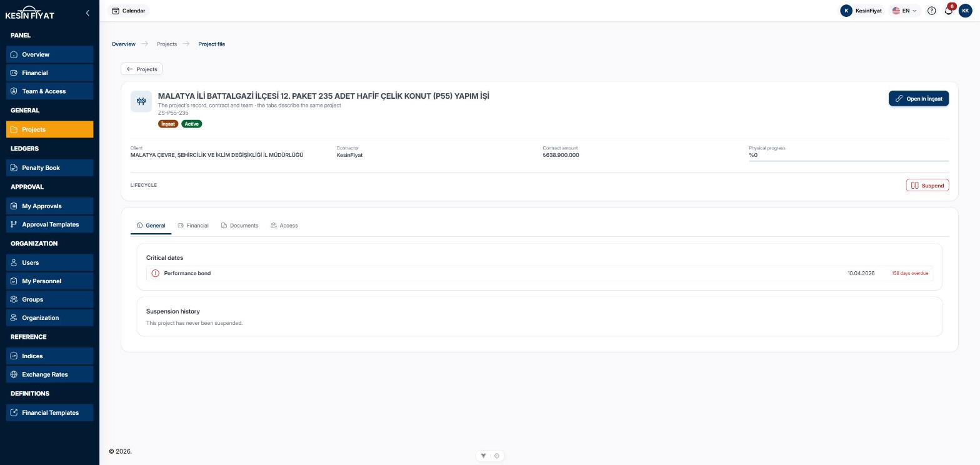Viewport: 980px width, 465px height.
Task: Click the Active status badge
Action: coord(192,124)
